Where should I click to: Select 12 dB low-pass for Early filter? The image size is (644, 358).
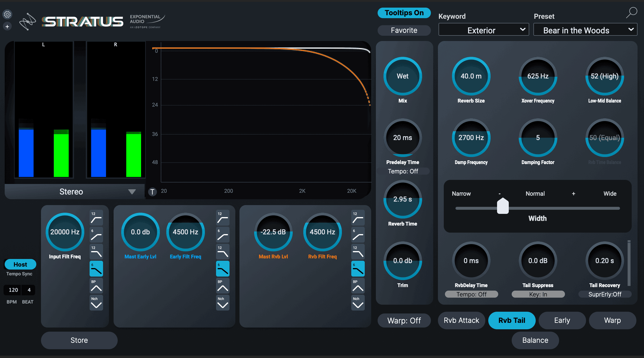(x=222, y=252)
